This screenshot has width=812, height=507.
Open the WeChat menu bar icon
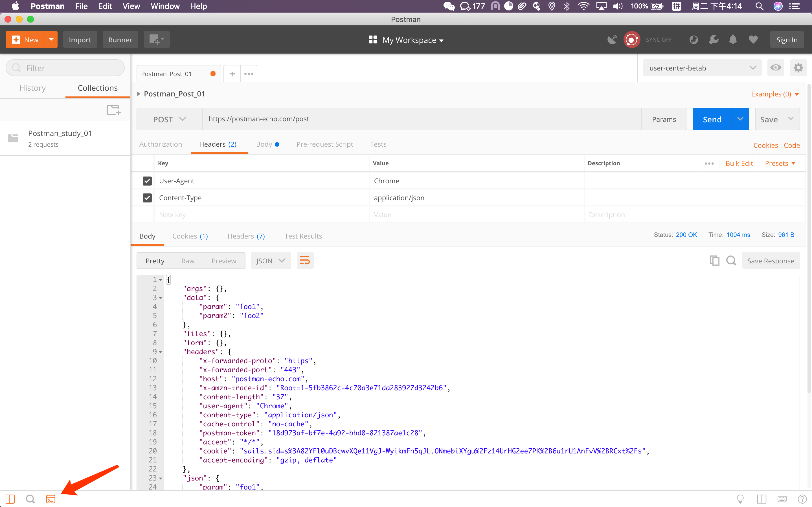click(x=449, y=6)
